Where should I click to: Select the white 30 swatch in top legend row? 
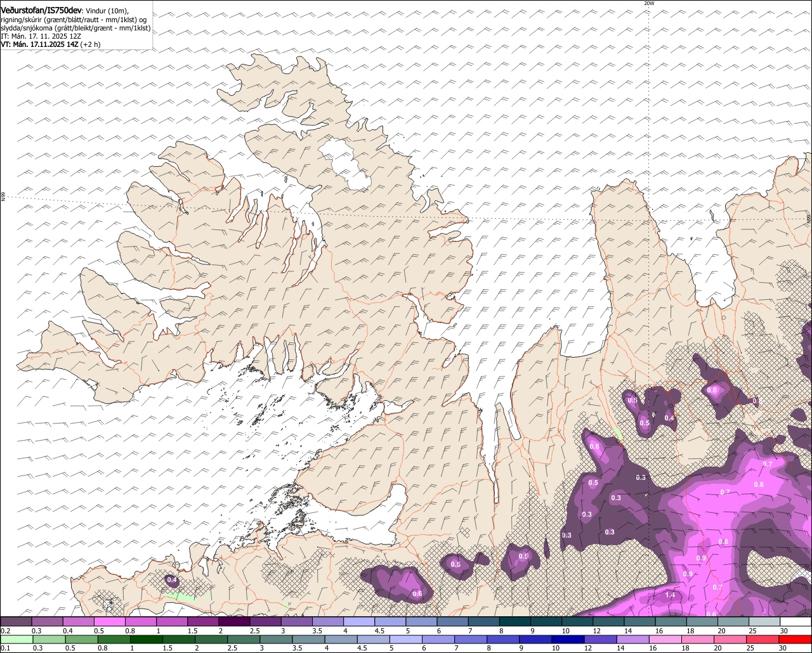point(796,621)
